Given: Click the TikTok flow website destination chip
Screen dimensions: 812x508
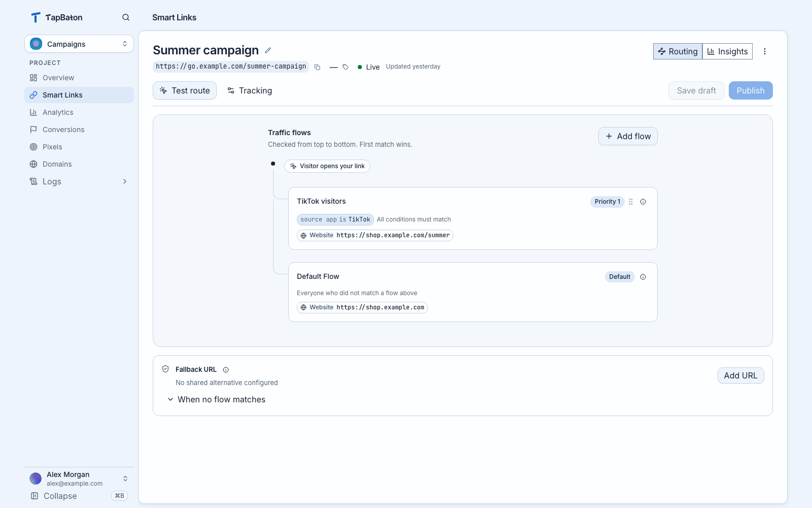Looking at the screenshot, I should (375, 235).
